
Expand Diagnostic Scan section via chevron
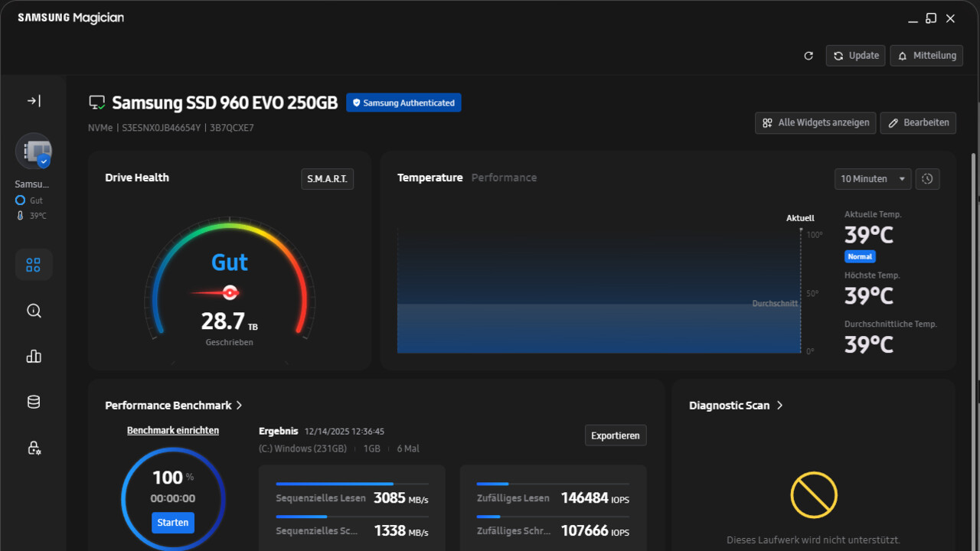pos(779,406)
